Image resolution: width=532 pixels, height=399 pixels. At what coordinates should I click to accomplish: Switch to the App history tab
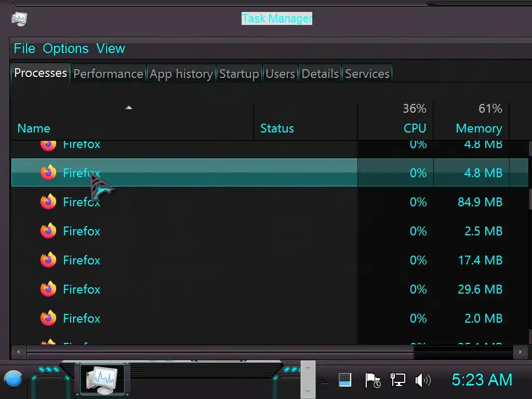tap(181, 74)
